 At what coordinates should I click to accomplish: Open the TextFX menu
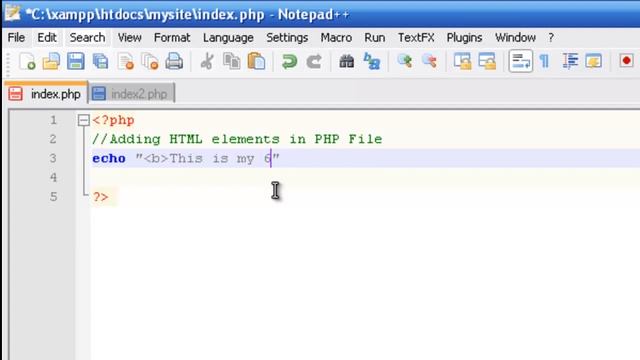(416, 38)
